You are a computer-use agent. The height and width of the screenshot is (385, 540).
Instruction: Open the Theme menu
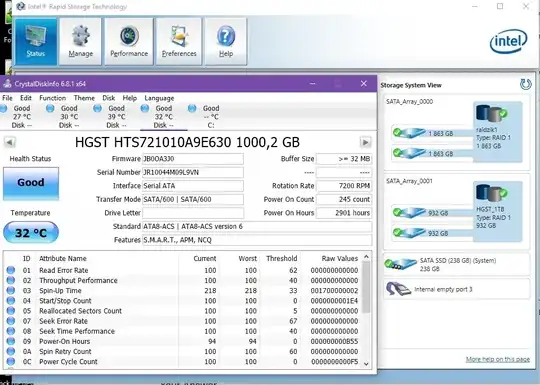[x=84, y=98]
